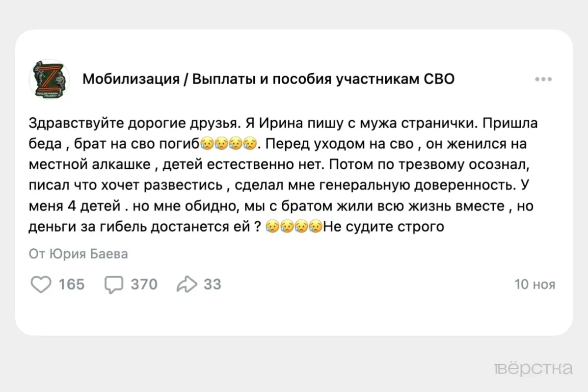Screen dimensions: 588x392
Task: Open the group 'Мобилизация / Выплаты и пособия участникам СВО'
Action: (x=269, y=78)
